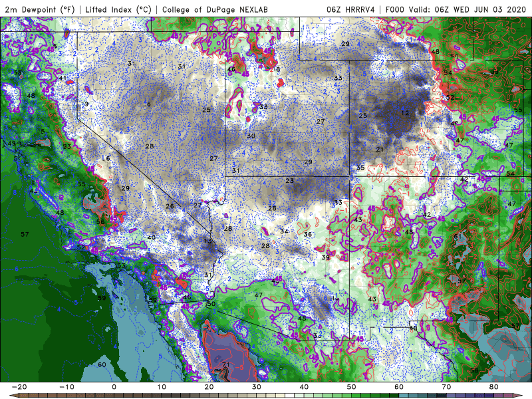Click the 50 label on the color scale
This screenshot has width=532, height=399.
pos(352,387)
